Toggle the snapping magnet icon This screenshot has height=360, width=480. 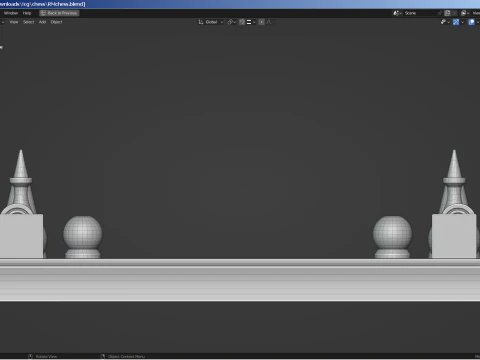pos(242,22)
